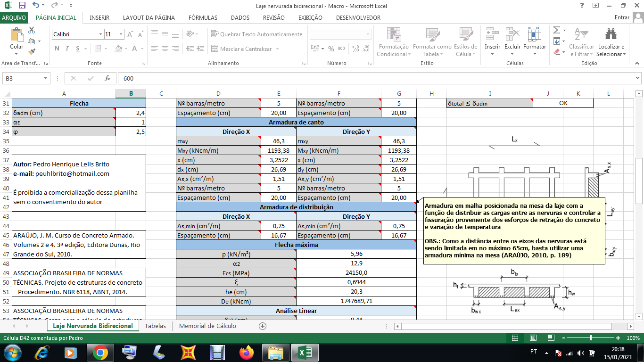Toggle middle vertical alignment

[x=165, y=34]
